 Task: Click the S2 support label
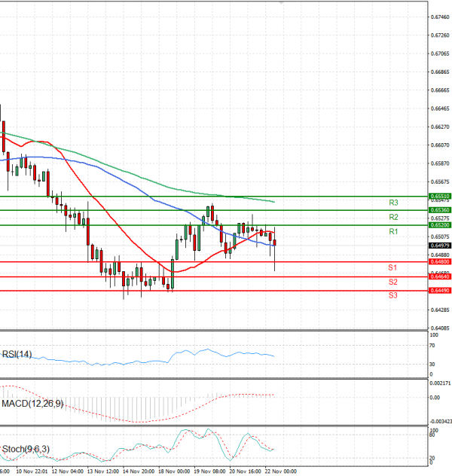click(x=392, y=282)
